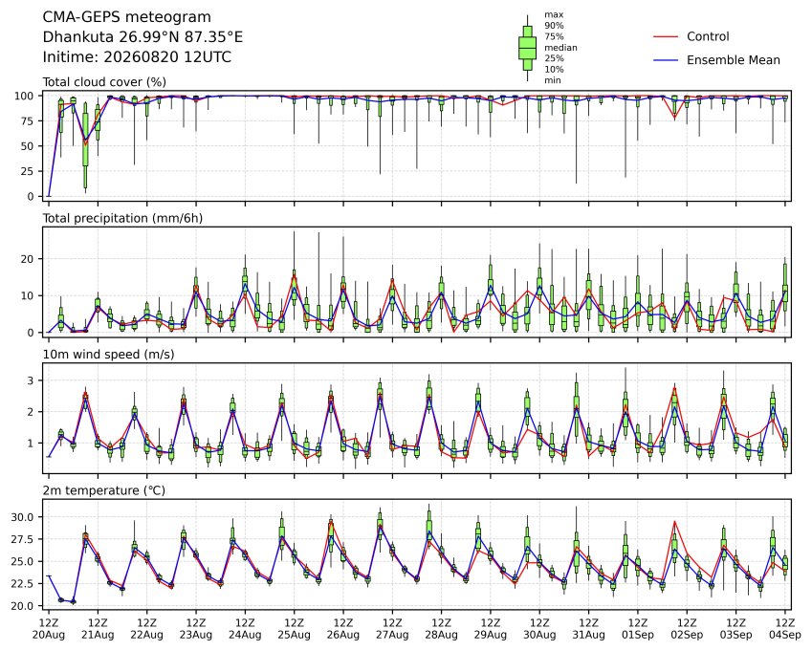812x651 pixels.
Task: Click the "Total cloud cover (%)" panel title
Action: [x=104, y=82]
